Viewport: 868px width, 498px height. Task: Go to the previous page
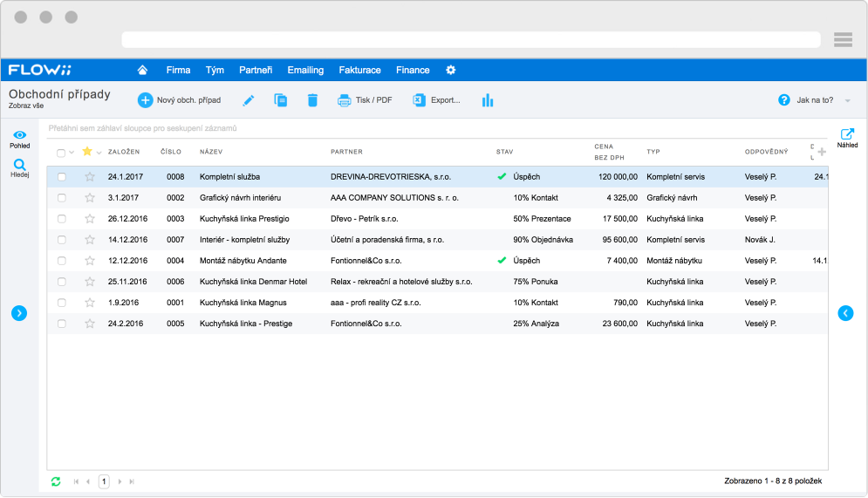[x=88, y=481]
